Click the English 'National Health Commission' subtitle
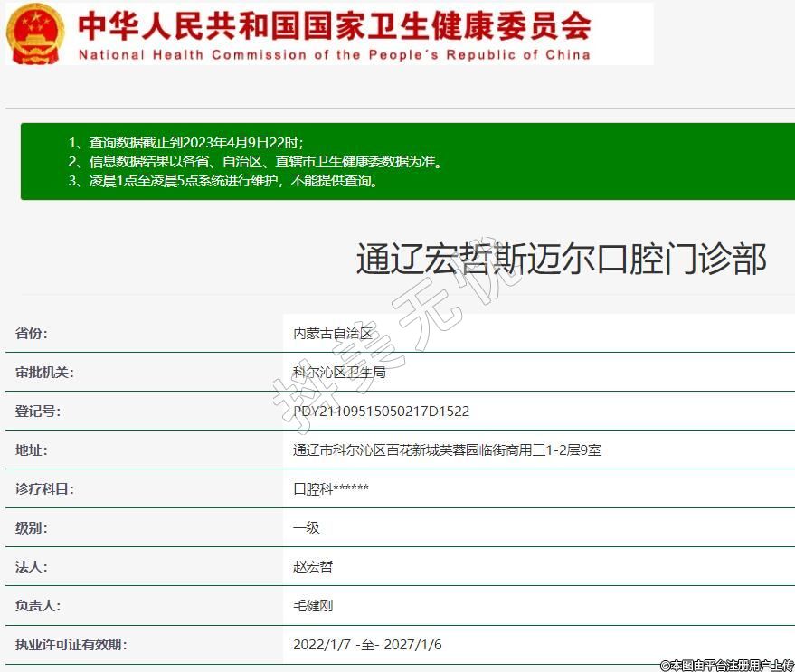The width and height of the screenshot is (795, 672). 334,54
